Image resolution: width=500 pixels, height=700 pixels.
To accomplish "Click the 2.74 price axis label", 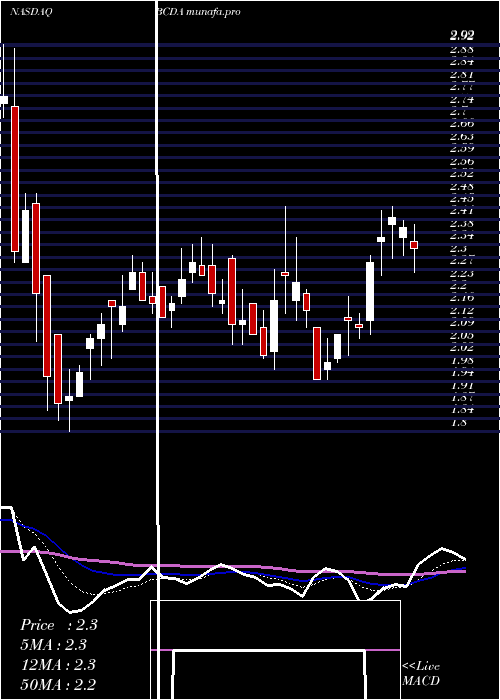I will 462,100.
